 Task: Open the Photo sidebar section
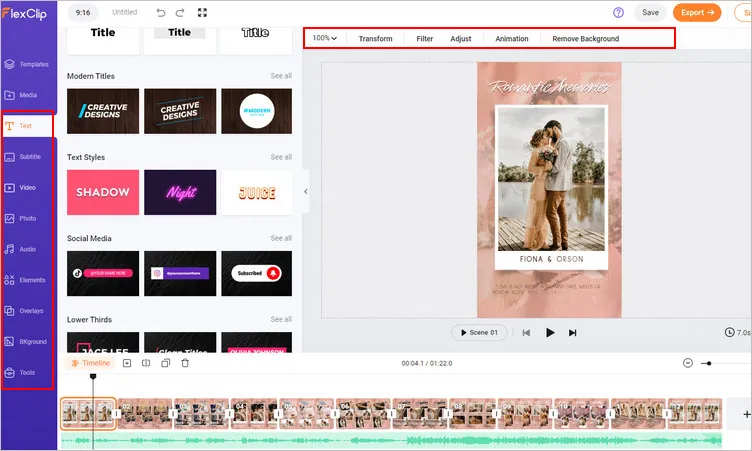[21, 218]
